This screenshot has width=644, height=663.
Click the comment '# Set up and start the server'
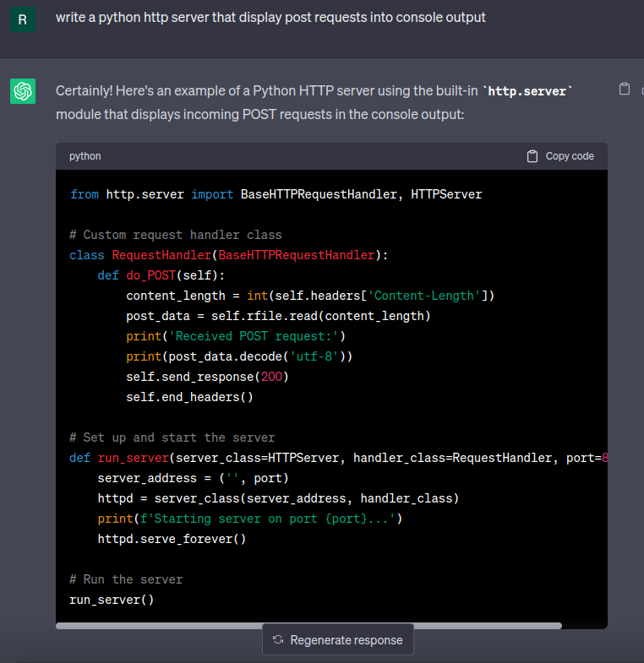click(x=172, y=437)
